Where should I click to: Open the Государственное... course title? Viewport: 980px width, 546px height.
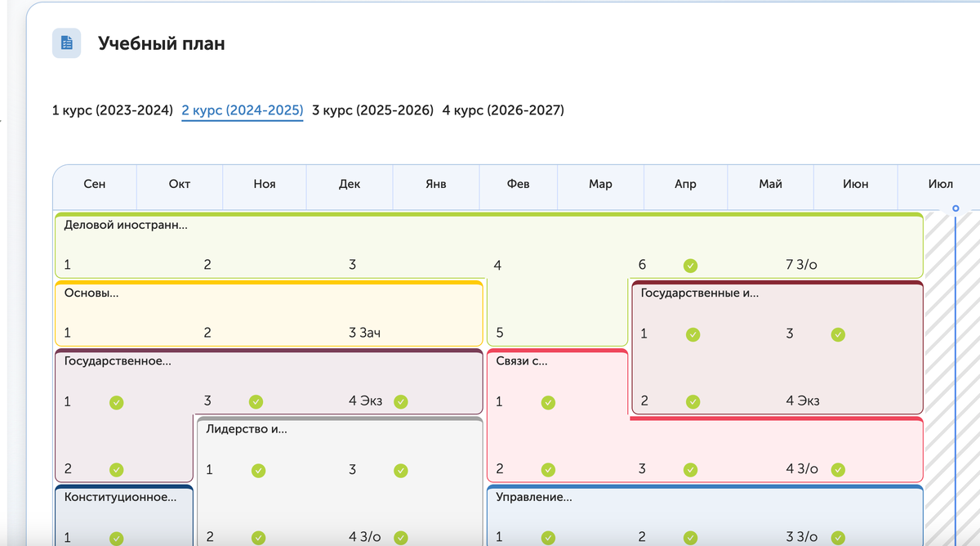[118, 360]
